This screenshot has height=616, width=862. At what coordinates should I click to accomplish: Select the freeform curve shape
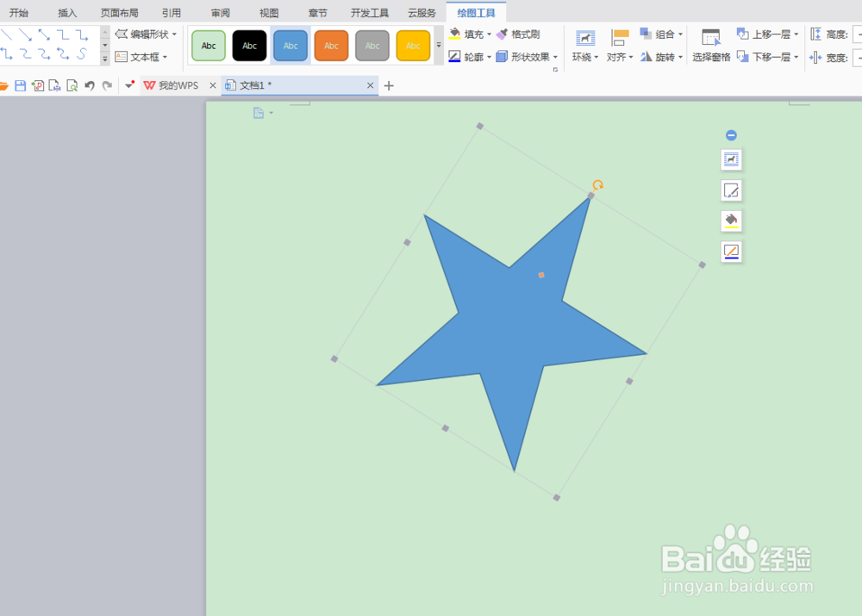pos(81,54)
